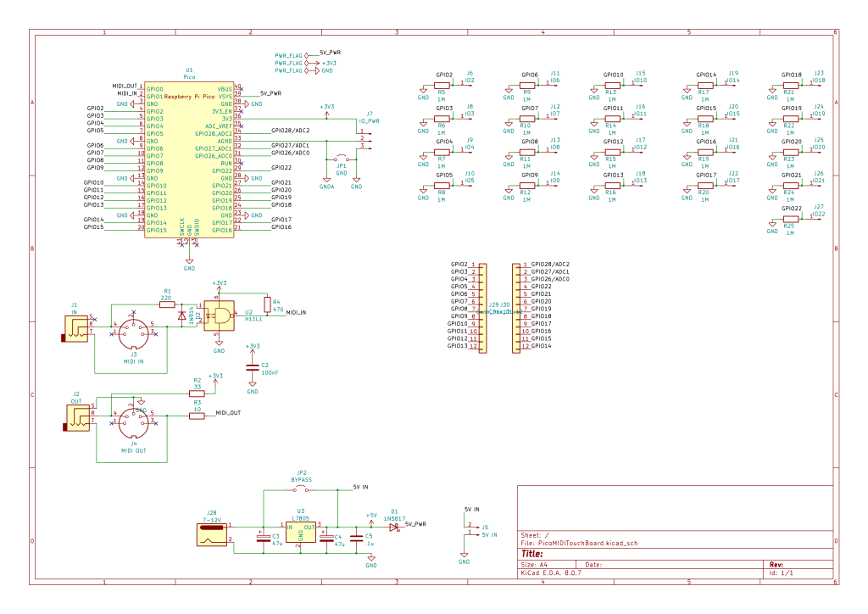Click the MIDI_OUT net label near R3
The width and height of the screenshot is (868, 614).
point(227,413)
